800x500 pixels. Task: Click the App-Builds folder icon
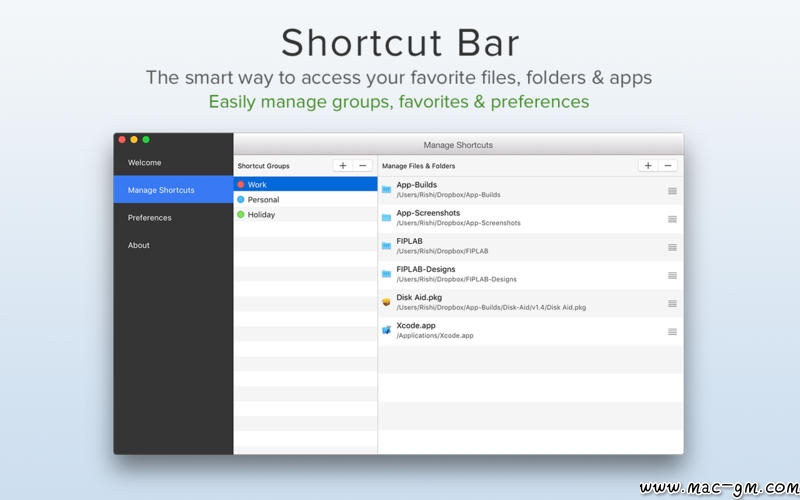click(x=386, y=189)
